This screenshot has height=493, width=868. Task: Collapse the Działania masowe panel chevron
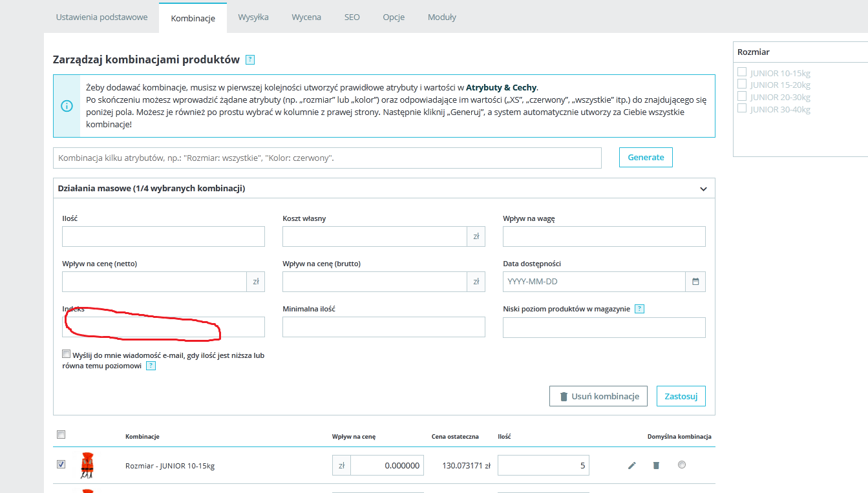pos(703,189)
